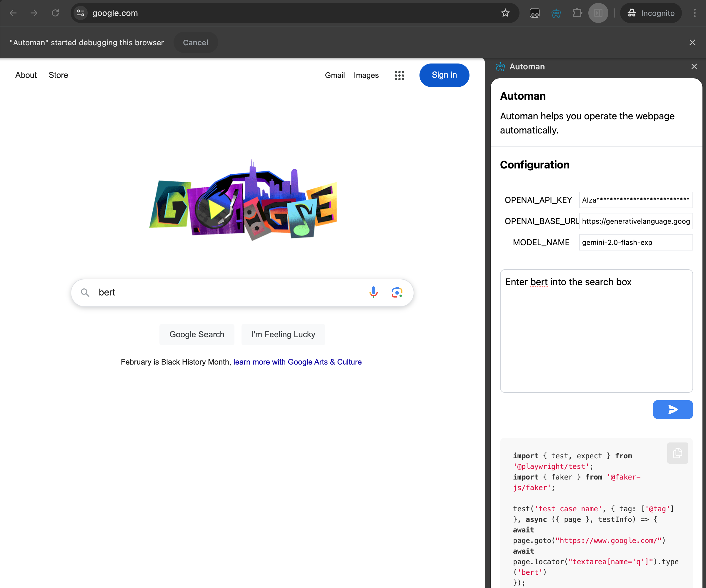The image size is (706, 588).
Task: Open the Chrome three-dot menu
Action: coord(695,13)
